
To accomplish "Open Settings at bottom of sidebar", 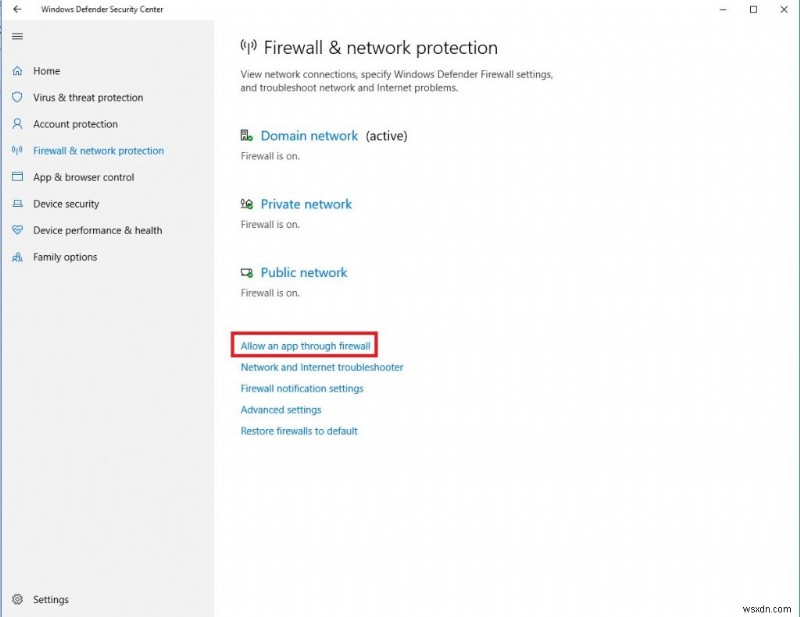I will tap(50, 599).
